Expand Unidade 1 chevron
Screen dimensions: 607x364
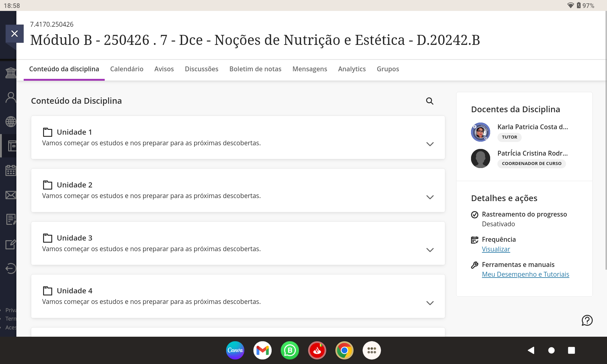[x=430, y=144]
